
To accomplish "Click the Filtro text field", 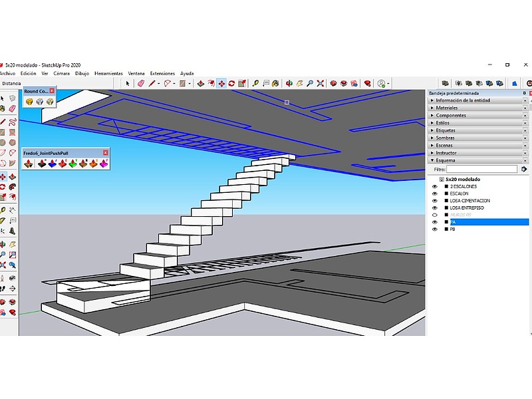I will pos(481,170).
